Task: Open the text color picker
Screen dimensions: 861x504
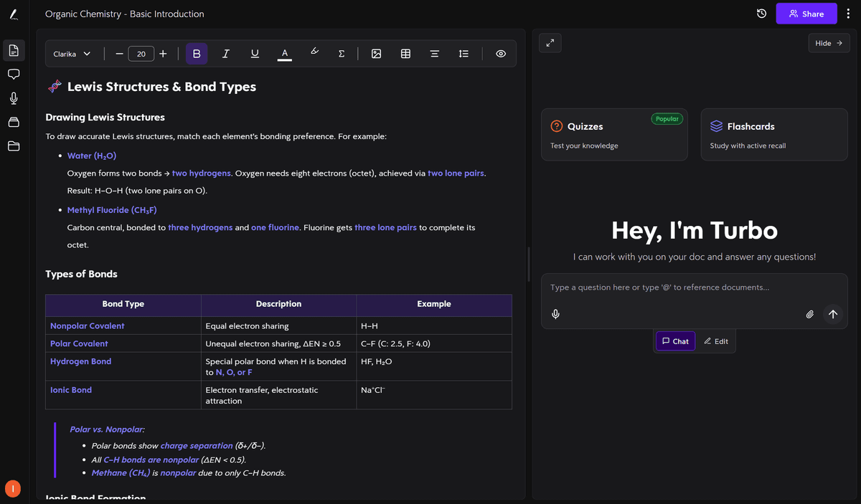Action: [x=286, y=53]
